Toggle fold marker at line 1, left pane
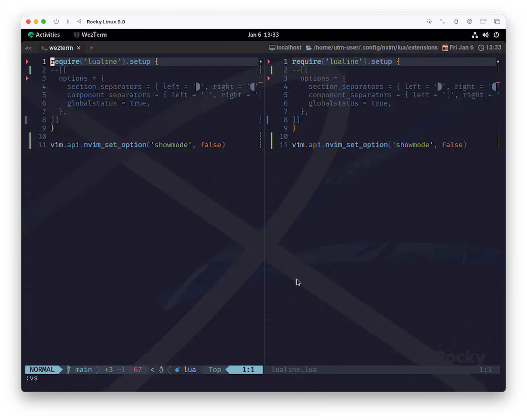Screen dimensions: 527x420 click(27, 62)
